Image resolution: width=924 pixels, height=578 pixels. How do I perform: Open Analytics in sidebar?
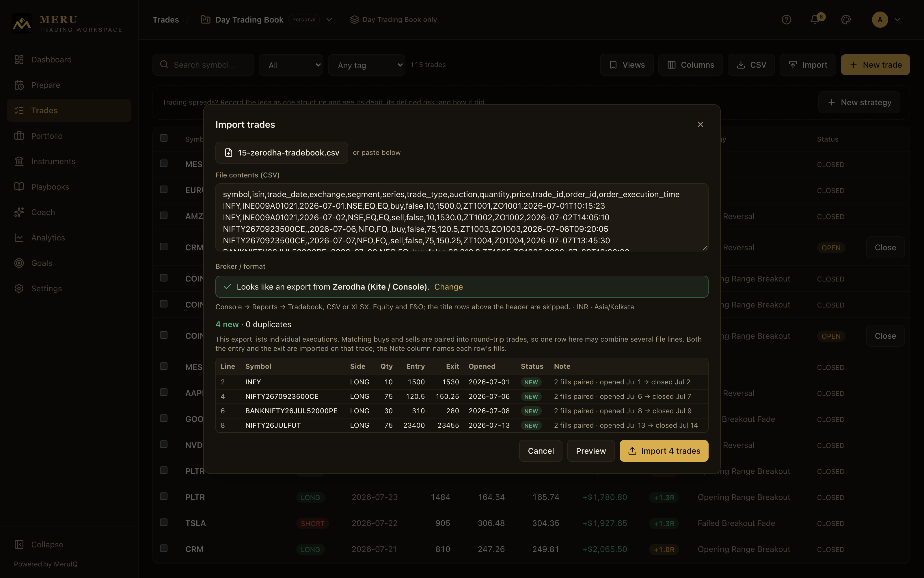coord(69,237)
